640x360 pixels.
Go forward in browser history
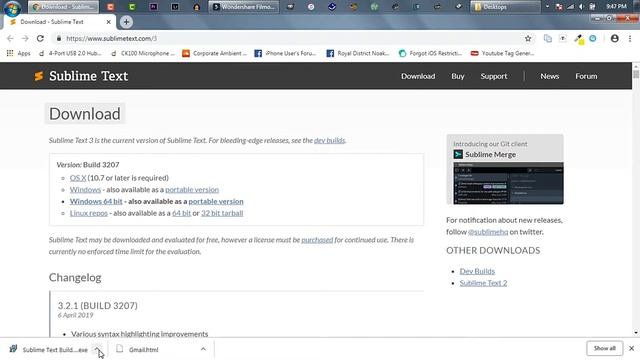pos(25,38)
